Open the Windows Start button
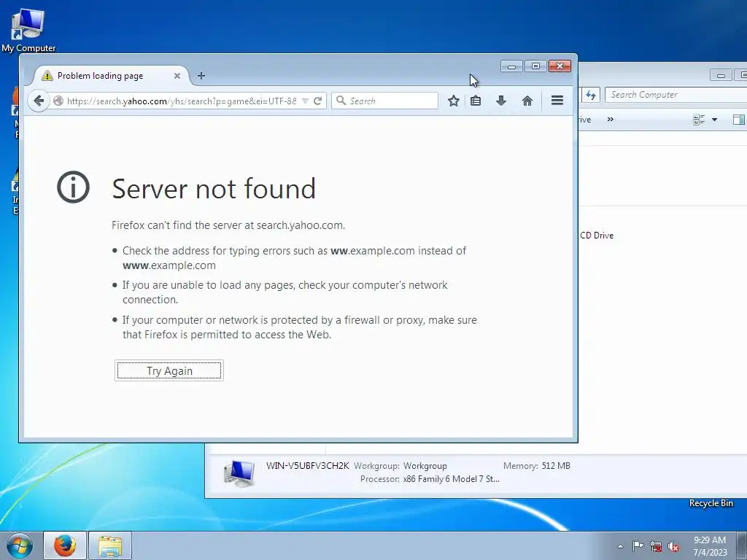 (19, 545)
